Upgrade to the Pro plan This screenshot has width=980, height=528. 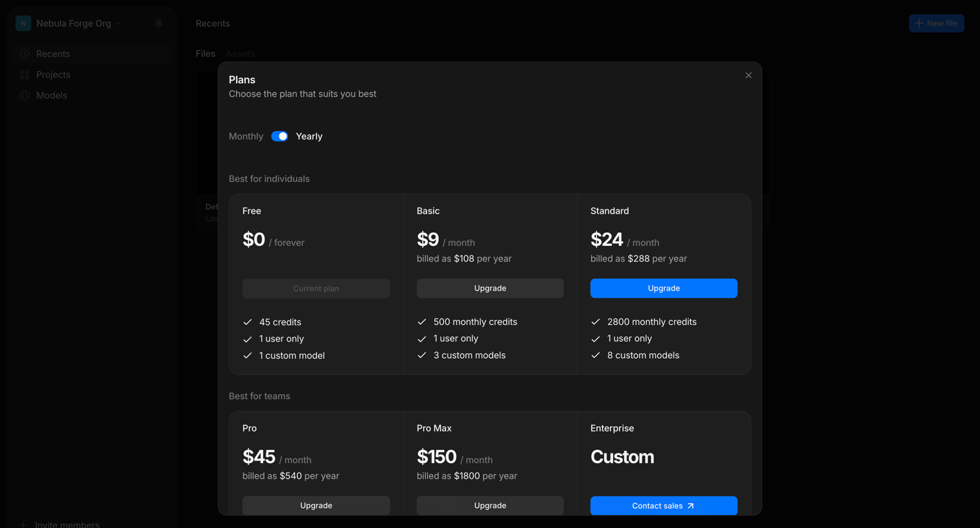(x=316, y=505)
